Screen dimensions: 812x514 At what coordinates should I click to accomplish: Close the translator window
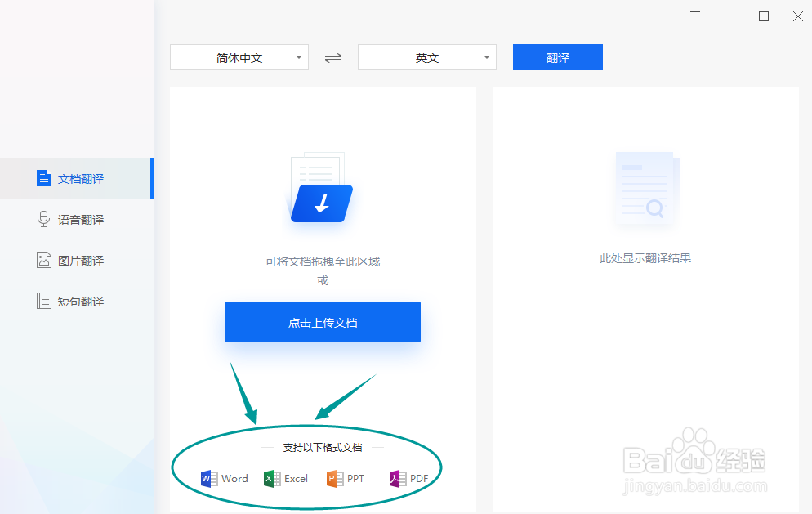797,16
